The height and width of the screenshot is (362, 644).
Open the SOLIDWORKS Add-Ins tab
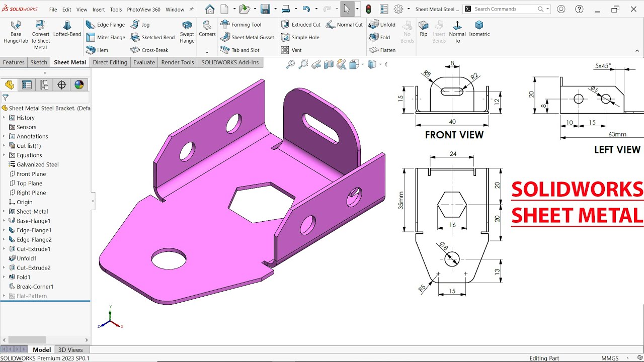(x=230, y=62)
